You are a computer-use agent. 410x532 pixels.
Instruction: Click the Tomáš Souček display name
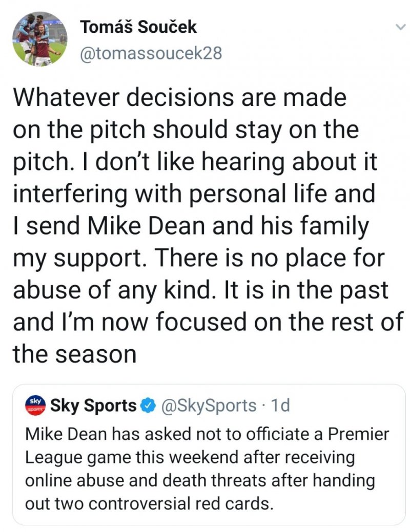[138, 27]
